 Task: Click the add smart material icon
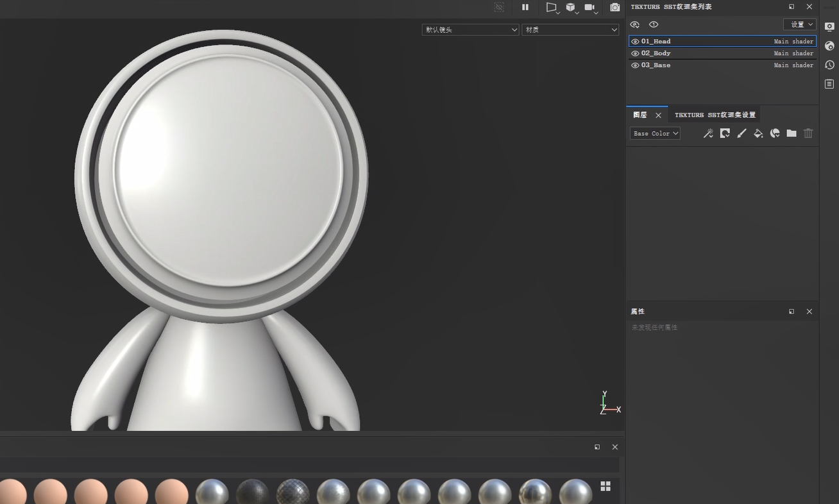coord(775,133)
